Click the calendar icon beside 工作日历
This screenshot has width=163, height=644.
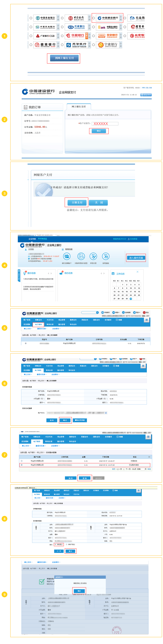(x=113, y=274)
